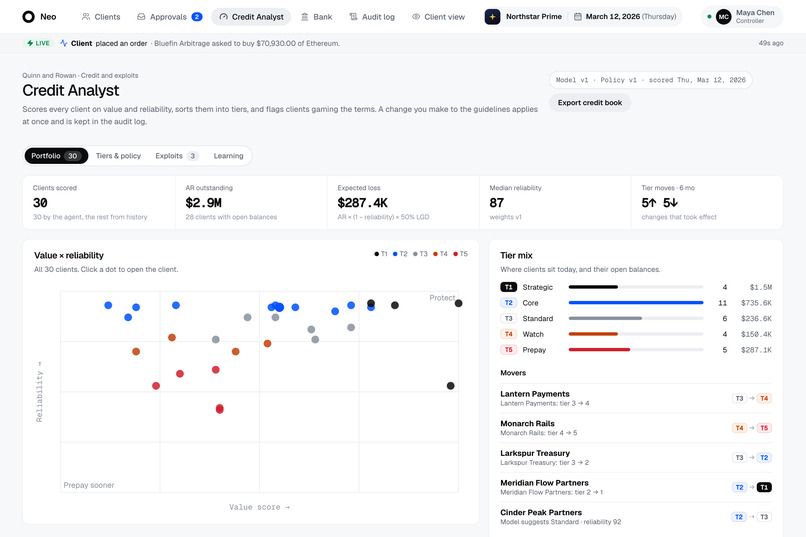
Task: Click the T5 Prepay tier badge
Action: (x=508, y=350)
